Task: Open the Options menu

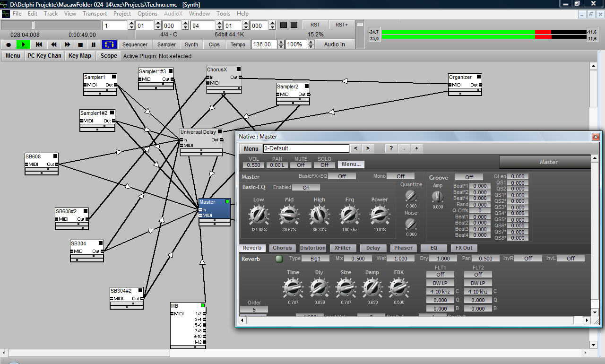Action: point(147,14)
